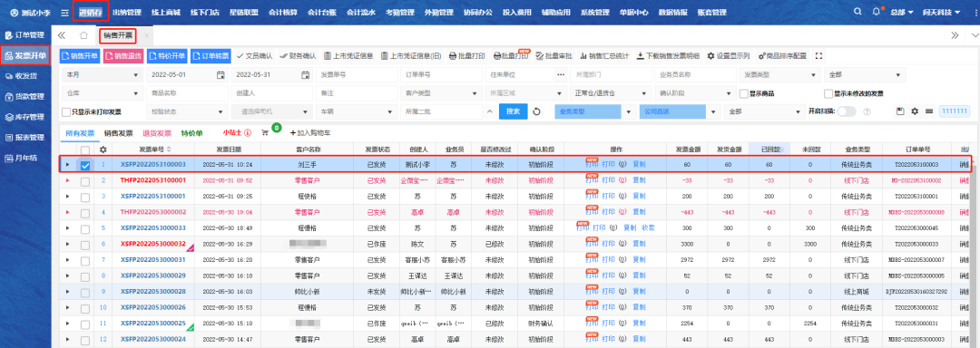Open end date calendar for 2022-05-31
Image resolution: width=980 pixels, height=348 pixels.
[x=305, y=75]
